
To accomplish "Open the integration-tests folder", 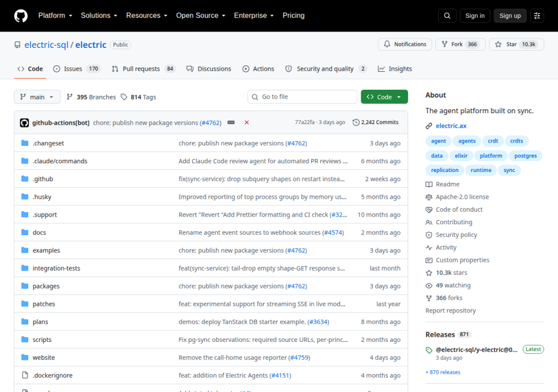I will pyautogui.click(x=56, y=268).
